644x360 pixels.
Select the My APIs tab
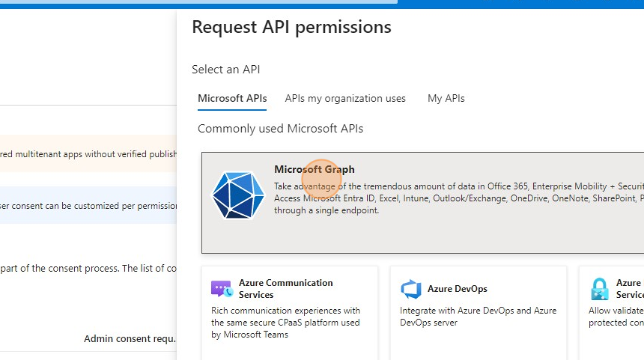tap(446, 98)
